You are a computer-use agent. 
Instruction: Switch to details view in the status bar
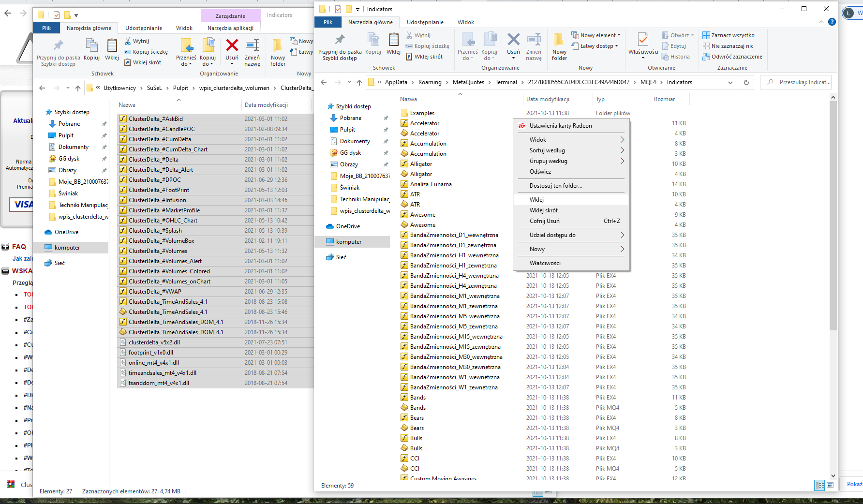click(819, 485)
